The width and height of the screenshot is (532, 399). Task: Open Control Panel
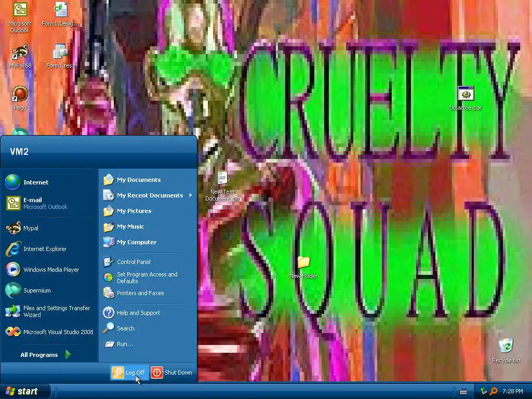[148, 262]
